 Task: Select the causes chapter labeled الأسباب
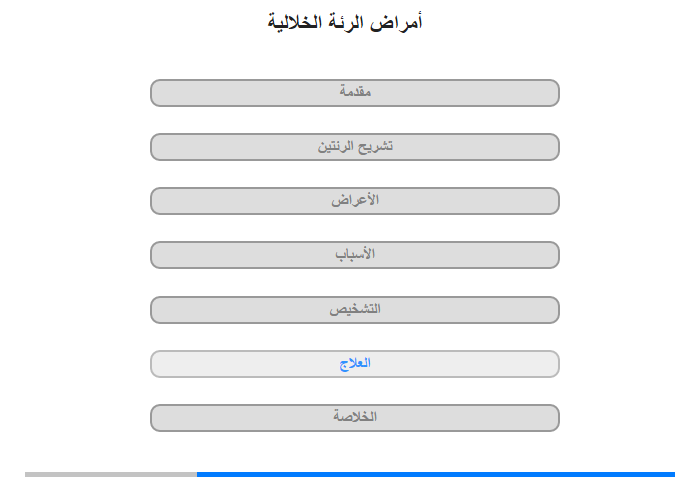355,255
